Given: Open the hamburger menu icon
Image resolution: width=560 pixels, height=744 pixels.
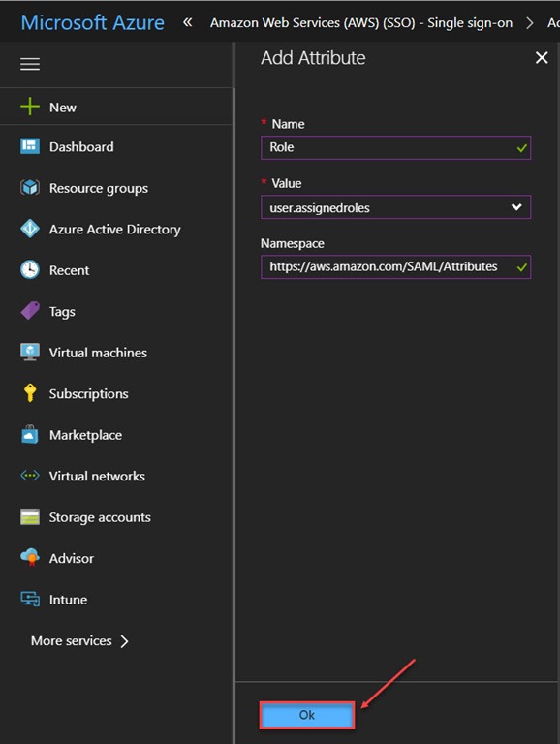Looking at the screenshot, I should pos(30,64).
